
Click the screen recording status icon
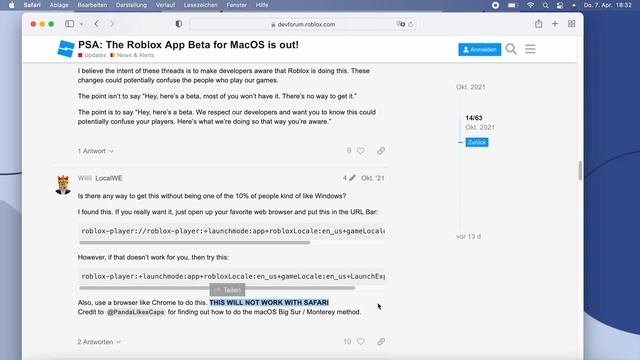pos(495,5)
